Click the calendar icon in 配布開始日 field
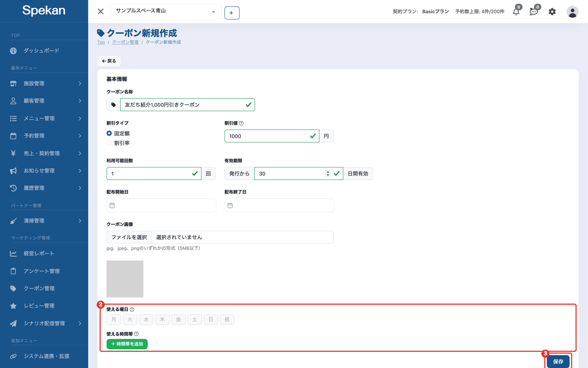This screenshot has width=588, height=368. click(x=112, y=205)
